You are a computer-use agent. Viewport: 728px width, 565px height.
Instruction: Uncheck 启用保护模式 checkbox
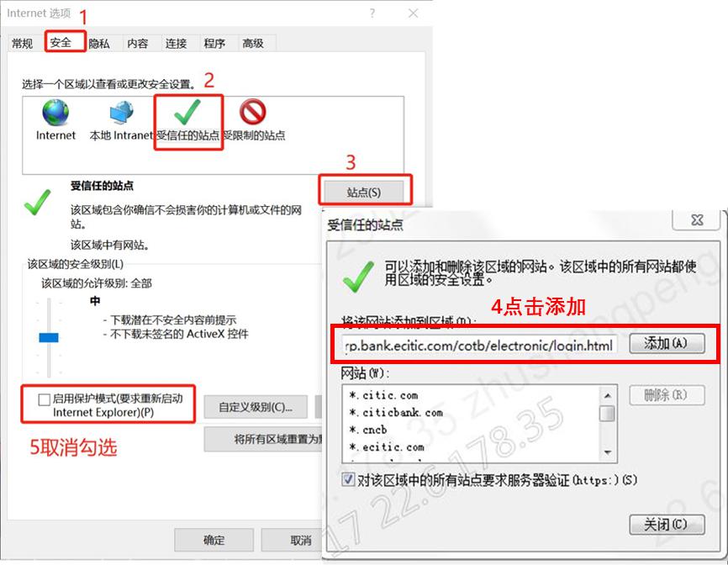coord(45,399)
